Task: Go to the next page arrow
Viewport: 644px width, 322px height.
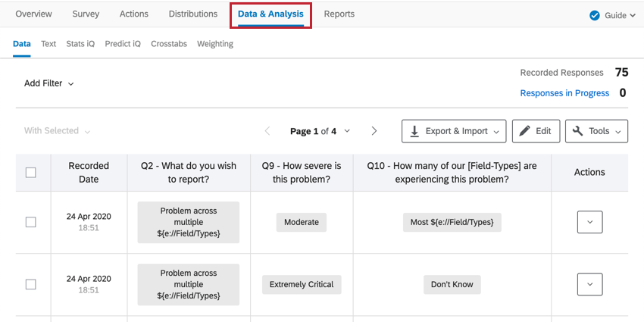Action: click(374, 131)
